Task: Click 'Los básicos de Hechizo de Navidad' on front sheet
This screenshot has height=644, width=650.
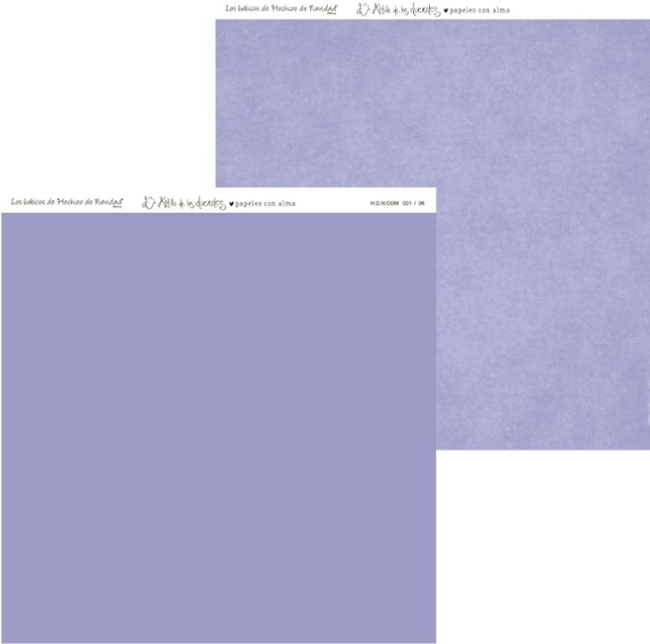Action: click(x=67, y=201)
